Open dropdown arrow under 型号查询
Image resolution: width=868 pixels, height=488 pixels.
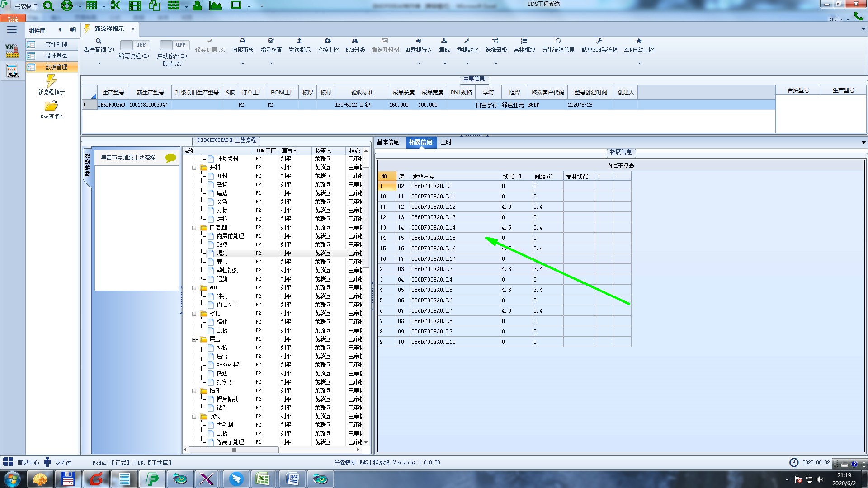pos(99,64)
